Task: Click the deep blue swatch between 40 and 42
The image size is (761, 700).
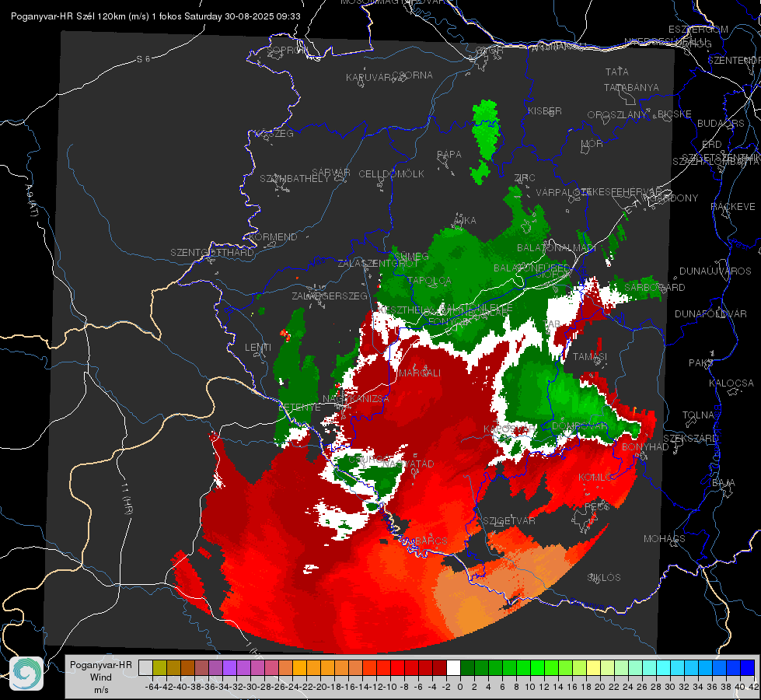Action: coord(748,668)
